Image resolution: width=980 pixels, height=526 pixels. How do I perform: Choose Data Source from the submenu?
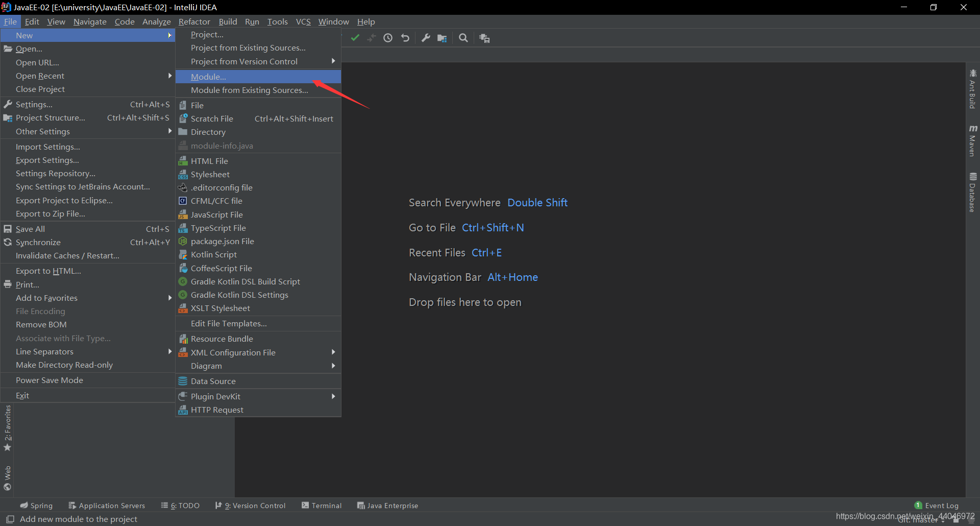[x=258, y=381]
